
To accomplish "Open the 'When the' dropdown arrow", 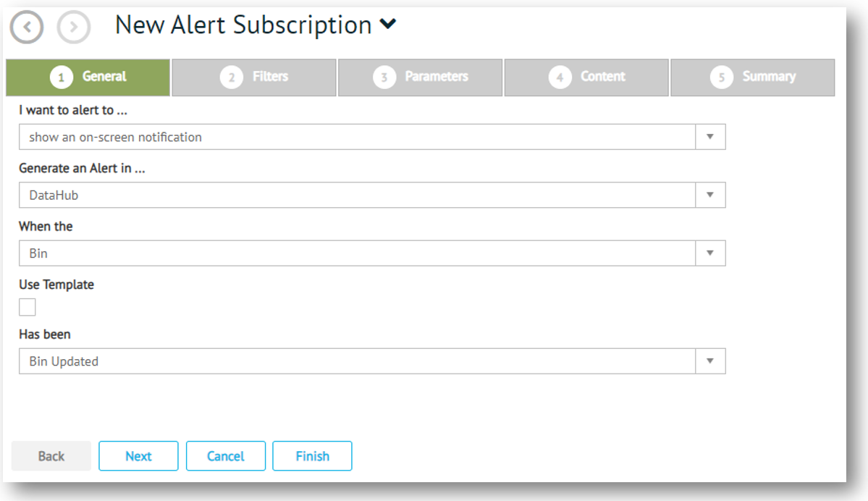I will [710, 253].
